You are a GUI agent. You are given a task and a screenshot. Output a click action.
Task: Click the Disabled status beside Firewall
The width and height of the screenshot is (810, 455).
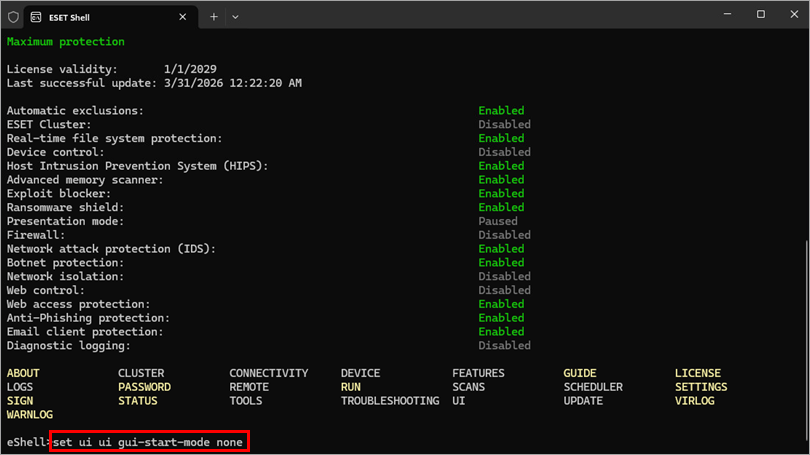pos(504,235)
